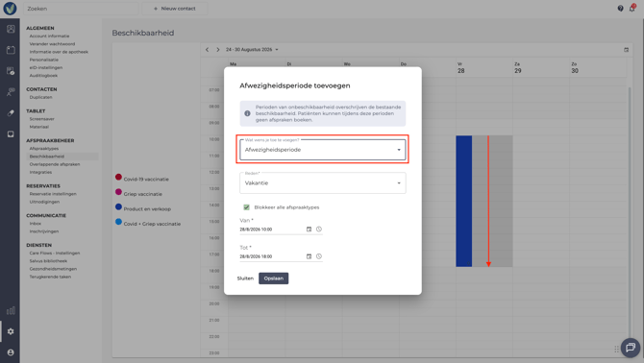The height and width of the screenshot is (363, 644).
Task: Open Screensaver under Tablet
Action: pyautogui.click(x=42, y=119)
